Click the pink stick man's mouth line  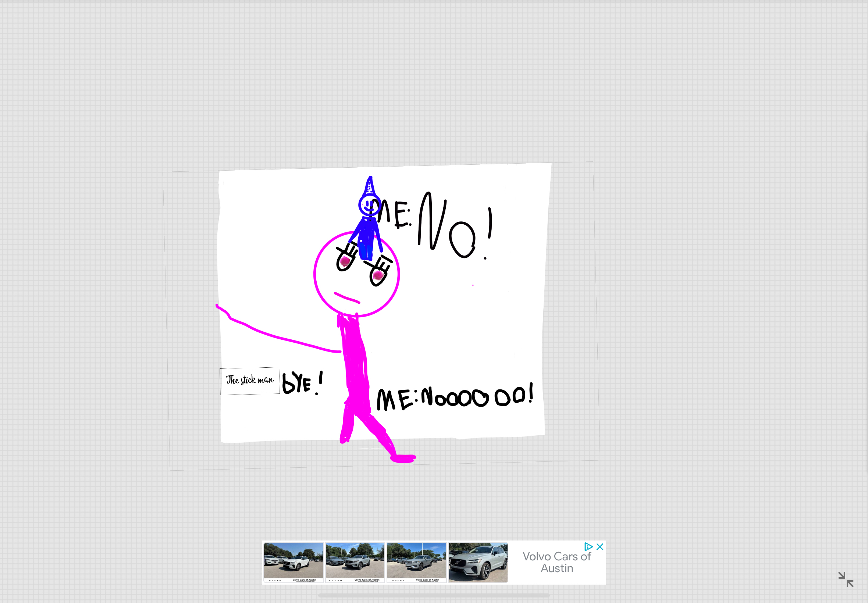346,298
